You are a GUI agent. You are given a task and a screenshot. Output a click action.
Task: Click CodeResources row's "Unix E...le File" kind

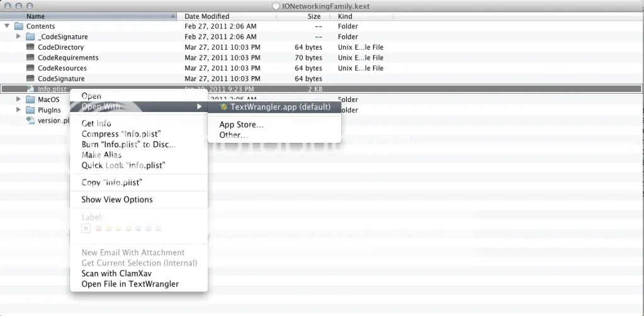click(361, 68)
